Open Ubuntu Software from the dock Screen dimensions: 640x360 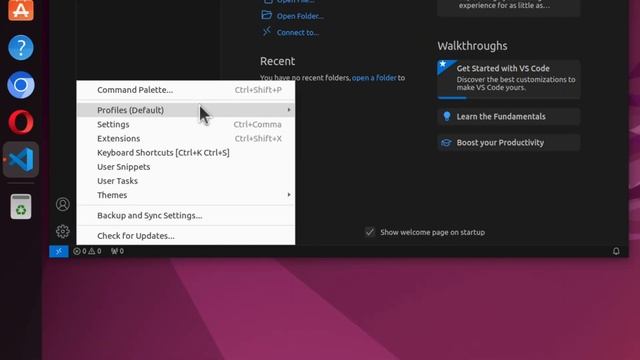tap(21, 9)
